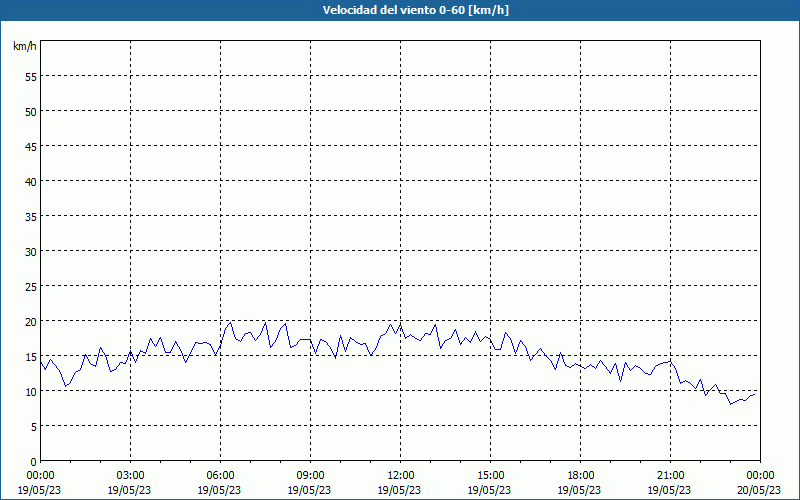Click the 06:00 time label
Viewport: 800px width, 500px height.
click(220, 476)
